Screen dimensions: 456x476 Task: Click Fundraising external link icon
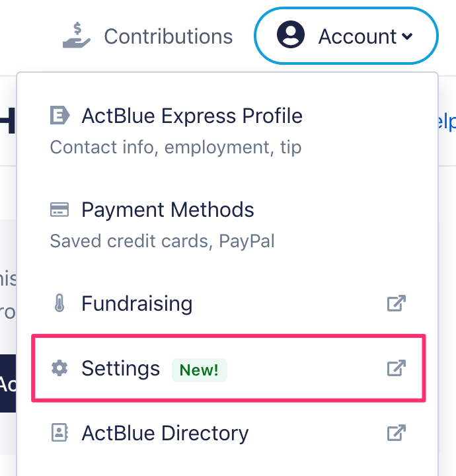click(397, 303)
